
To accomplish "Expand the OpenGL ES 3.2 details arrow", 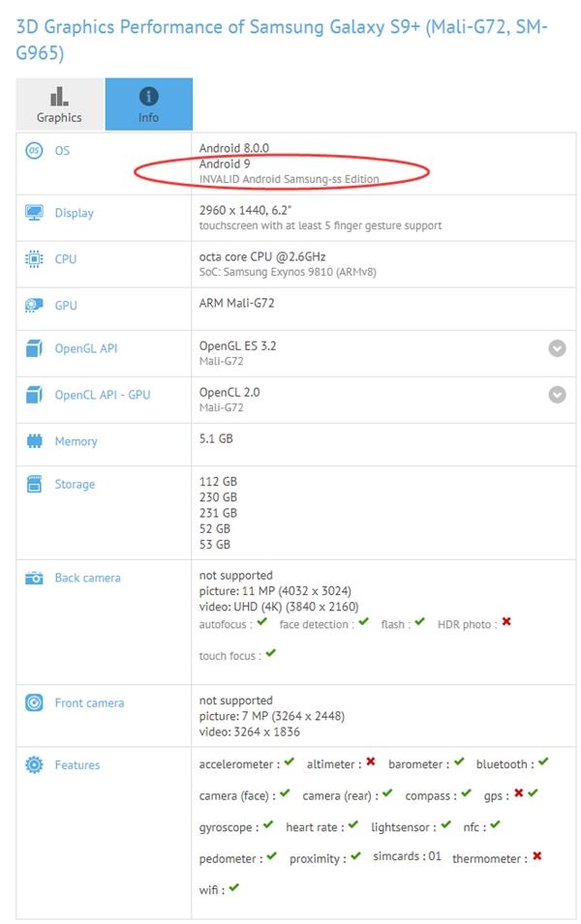I will click(557, 348).
